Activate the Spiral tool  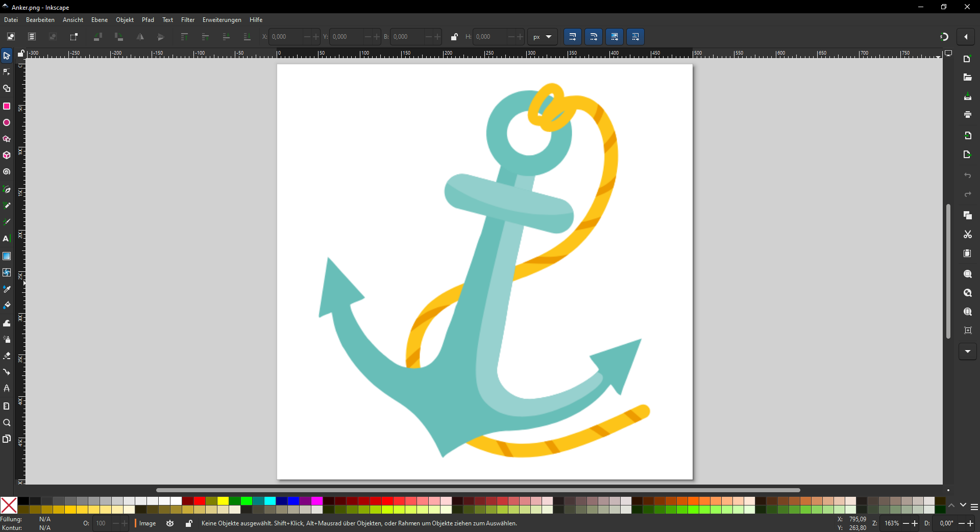pos(7,172)
